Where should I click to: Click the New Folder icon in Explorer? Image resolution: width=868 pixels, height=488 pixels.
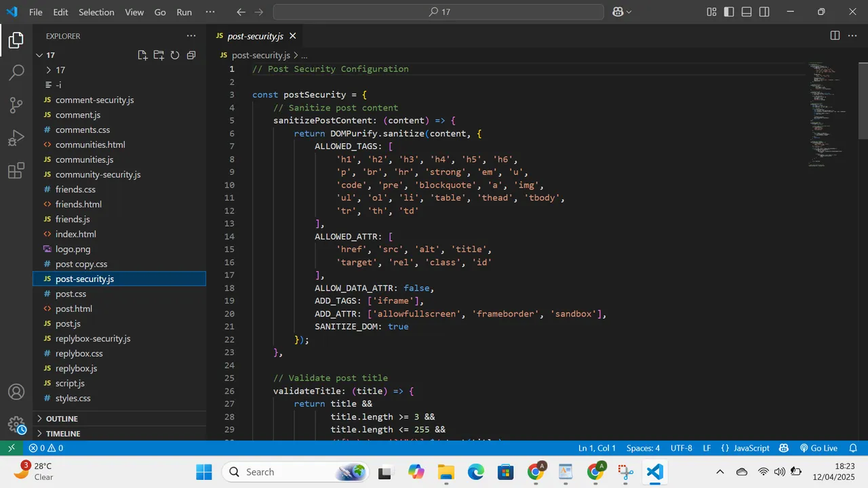pyautogui.click(x=159, y=56)
